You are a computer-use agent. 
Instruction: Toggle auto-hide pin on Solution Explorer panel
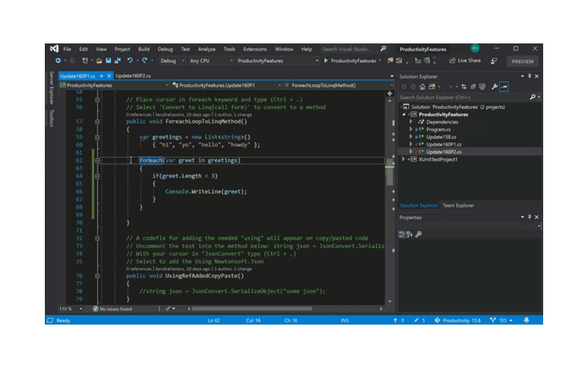(529, 77)
